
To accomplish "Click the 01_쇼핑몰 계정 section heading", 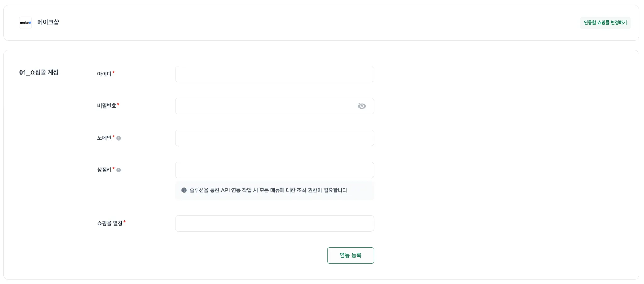I will tap(39, 72).
